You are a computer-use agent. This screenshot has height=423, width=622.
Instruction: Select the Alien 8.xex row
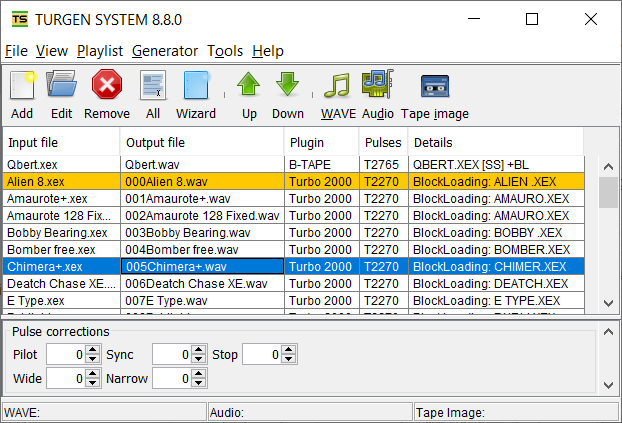[x=294, y=181]
